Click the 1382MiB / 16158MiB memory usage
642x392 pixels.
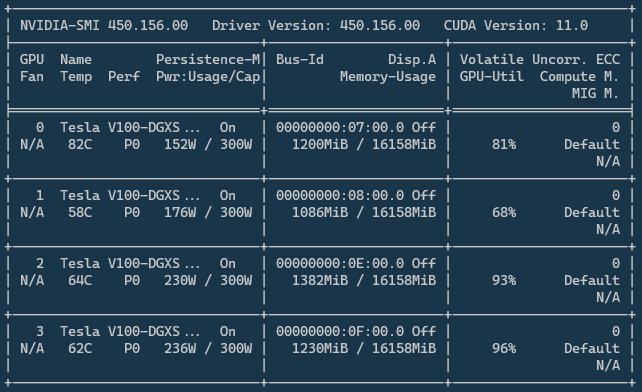tap(364, 281)
